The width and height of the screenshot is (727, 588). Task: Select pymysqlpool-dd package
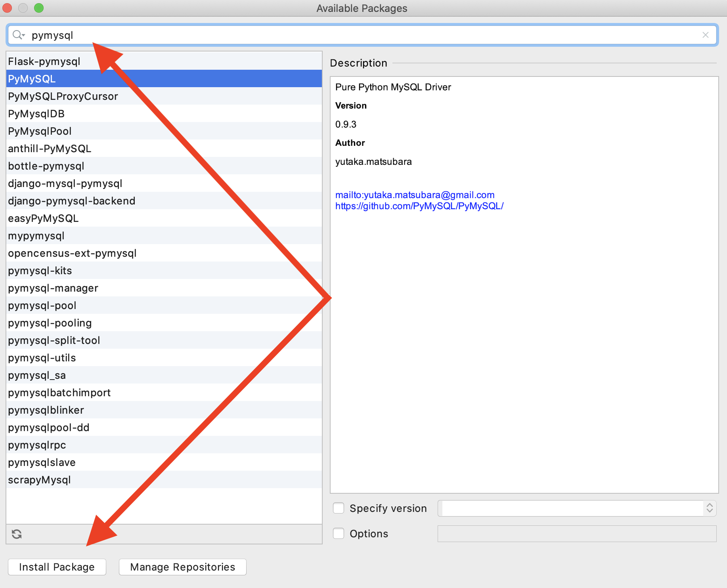pyautogui.click(x=164, y=427)
